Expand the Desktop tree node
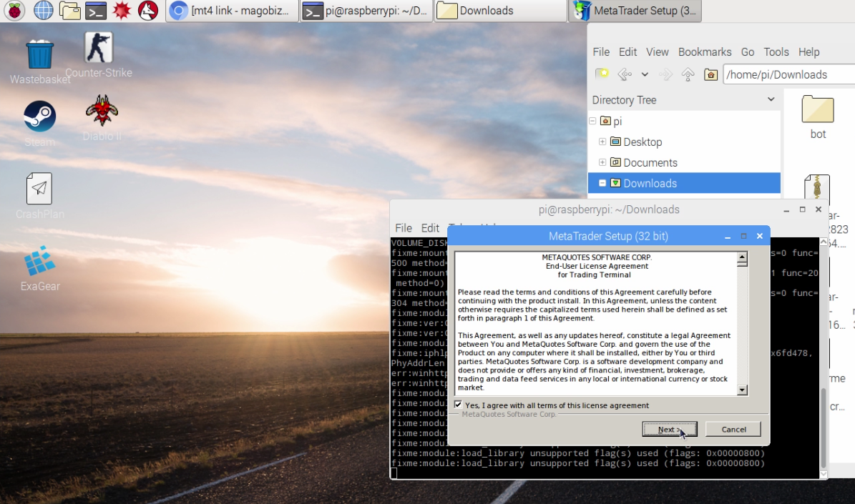 [602, 142]
